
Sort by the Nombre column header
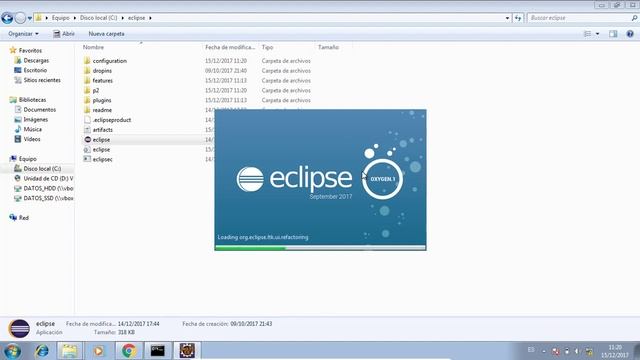93,47
